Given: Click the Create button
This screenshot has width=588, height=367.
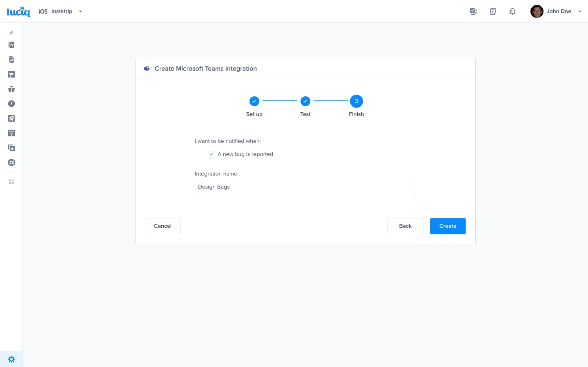Looking at the screenshot, I should point(448,226).
